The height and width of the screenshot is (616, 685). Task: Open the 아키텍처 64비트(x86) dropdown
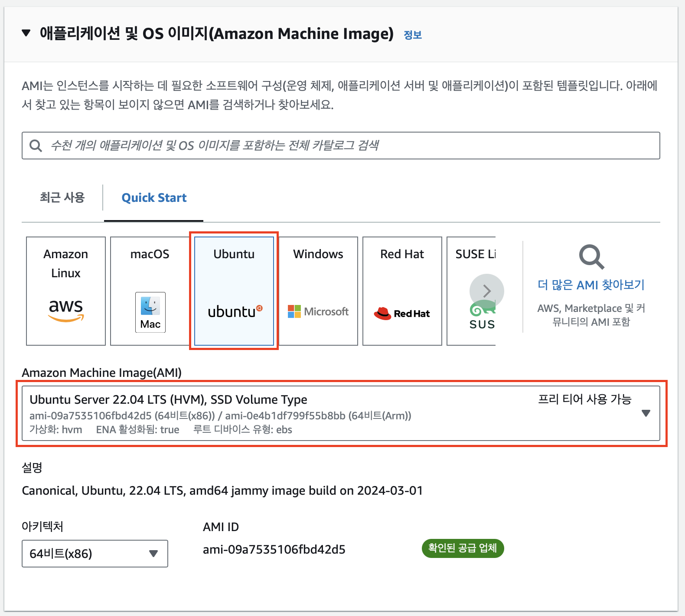pyautogui.click(x=95, y=554)
